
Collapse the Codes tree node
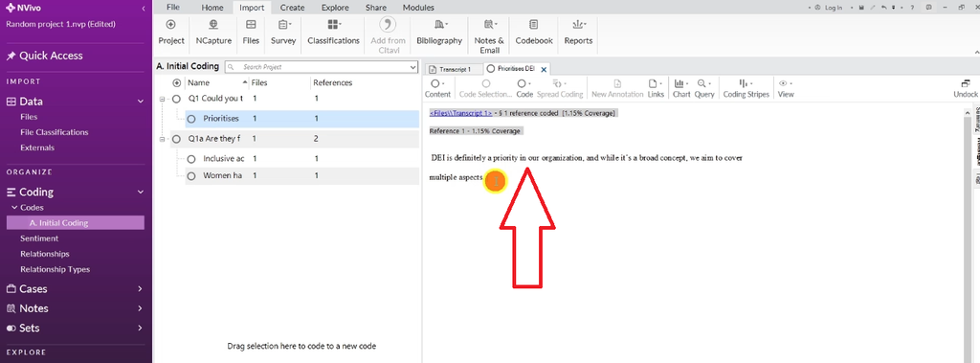coord(14,207)
